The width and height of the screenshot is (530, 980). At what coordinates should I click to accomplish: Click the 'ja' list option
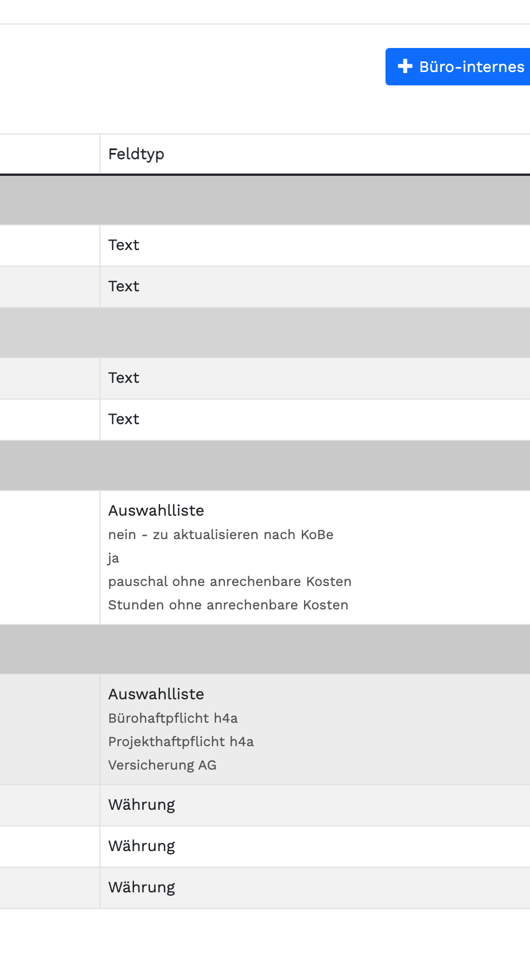(114, 558)
